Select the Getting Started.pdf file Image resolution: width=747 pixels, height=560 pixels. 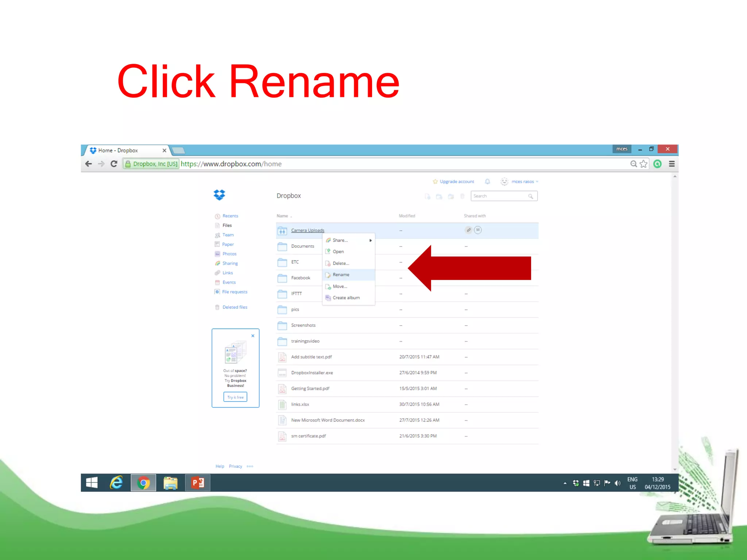pyautogui.click(x=310, y=389)
